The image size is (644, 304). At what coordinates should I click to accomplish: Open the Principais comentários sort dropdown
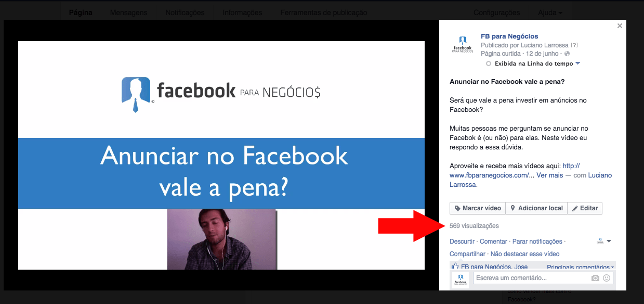pos(580,267)
